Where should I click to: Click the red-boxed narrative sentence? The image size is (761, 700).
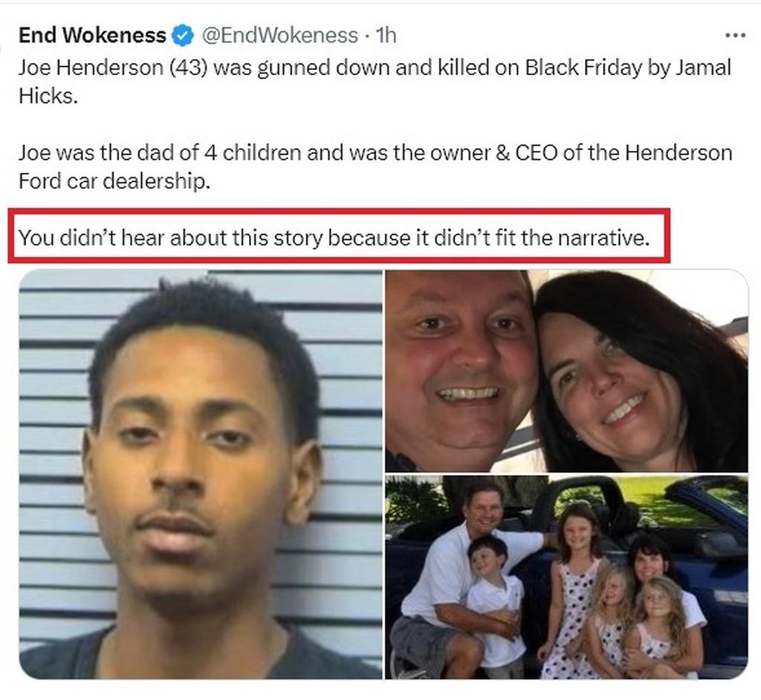(334, 238)
